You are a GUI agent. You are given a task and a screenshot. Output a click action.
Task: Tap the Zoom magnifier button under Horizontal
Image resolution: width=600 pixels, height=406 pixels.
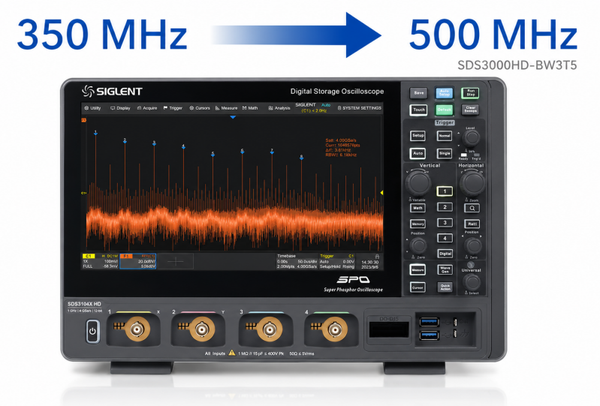tap(472, 208)
